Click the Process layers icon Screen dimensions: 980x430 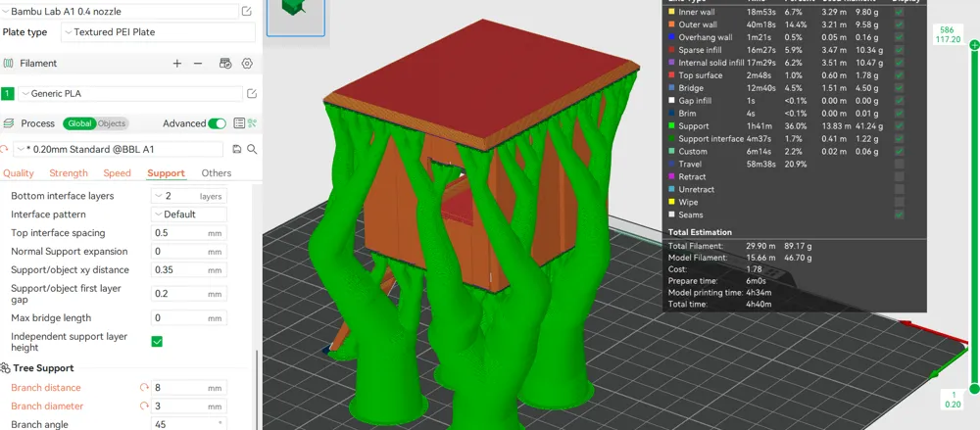click(8, 123)
